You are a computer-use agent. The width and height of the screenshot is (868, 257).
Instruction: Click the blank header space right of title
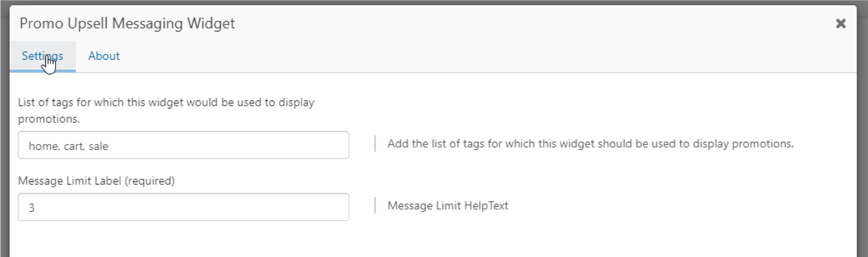point(531,23)
